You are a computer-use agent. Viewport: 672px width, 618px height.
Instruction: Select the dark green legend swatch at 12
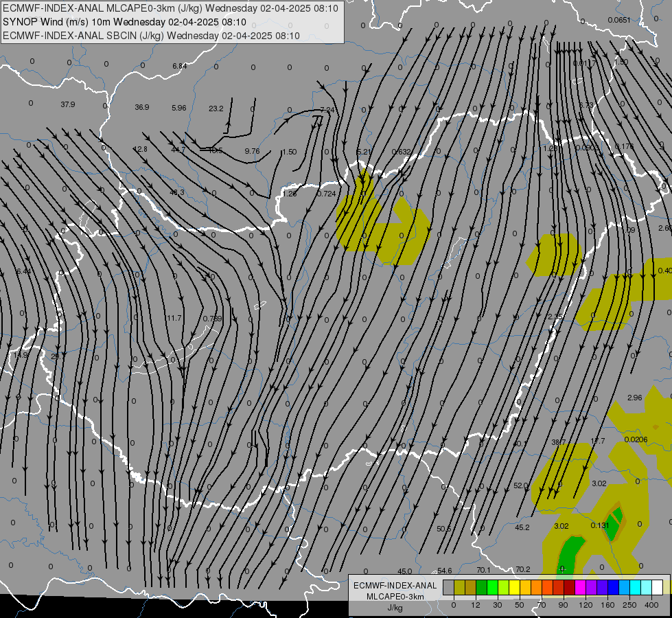(482, 588)
